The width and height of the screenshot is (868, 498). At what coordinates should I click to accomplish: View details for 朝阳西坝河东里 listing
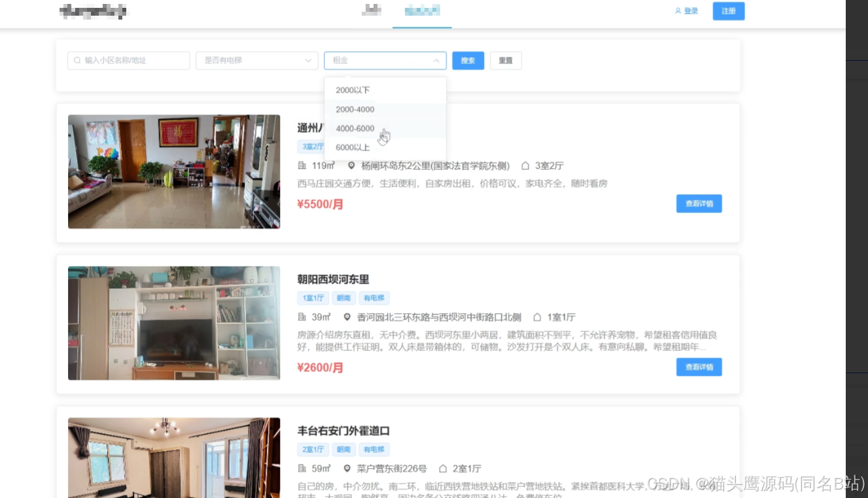tap(699, 367)
